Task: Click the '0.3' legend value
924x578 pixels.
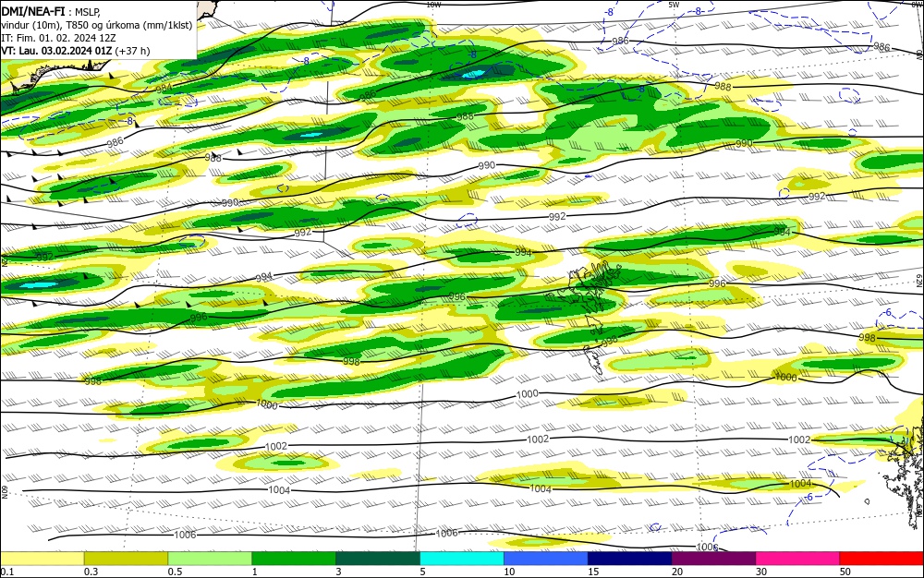Action: (x=91, y=572)
